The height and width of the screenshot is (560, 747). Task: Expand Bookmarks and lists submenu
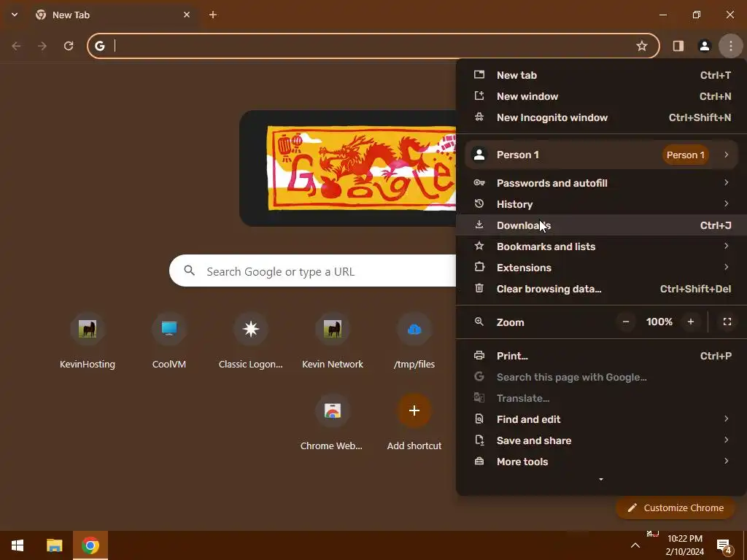click(601, 246)
